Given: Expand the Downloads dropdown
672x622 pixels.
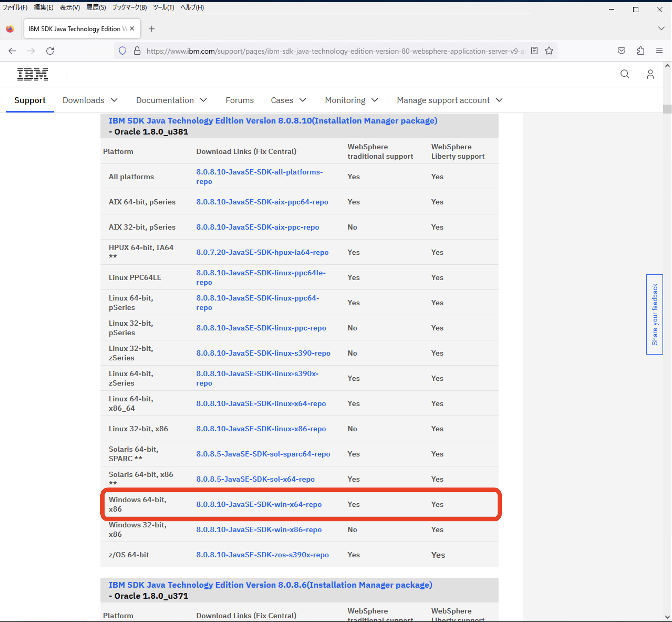Looking at the screenshot, I should 90,100.
